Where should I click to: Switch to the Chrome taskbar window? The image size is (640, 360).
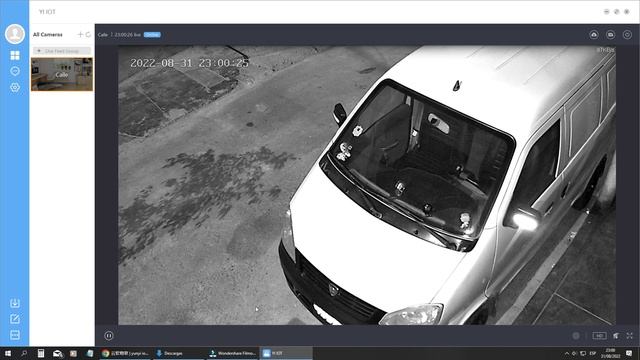pyautogui.click(x=125, y=353)
